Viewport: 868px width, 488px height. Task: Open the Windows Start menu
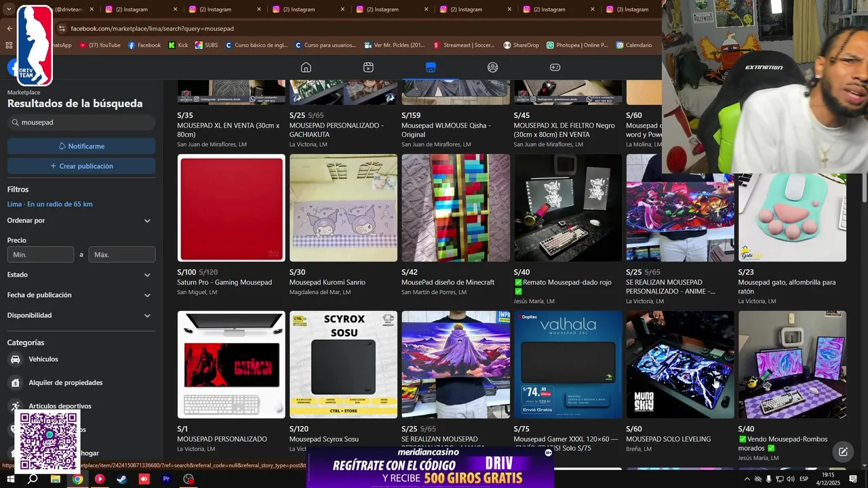point(10,479)
